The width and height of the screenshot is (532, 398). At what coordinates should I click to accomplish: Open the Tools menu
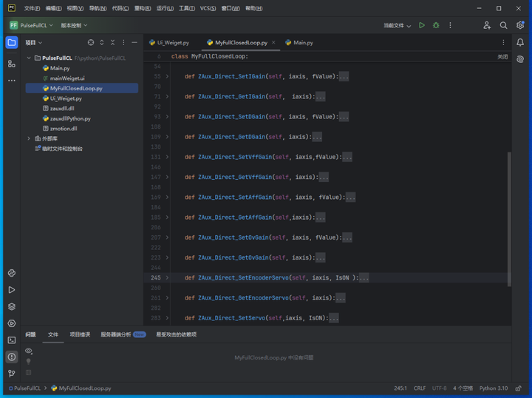tap(187, 8)
